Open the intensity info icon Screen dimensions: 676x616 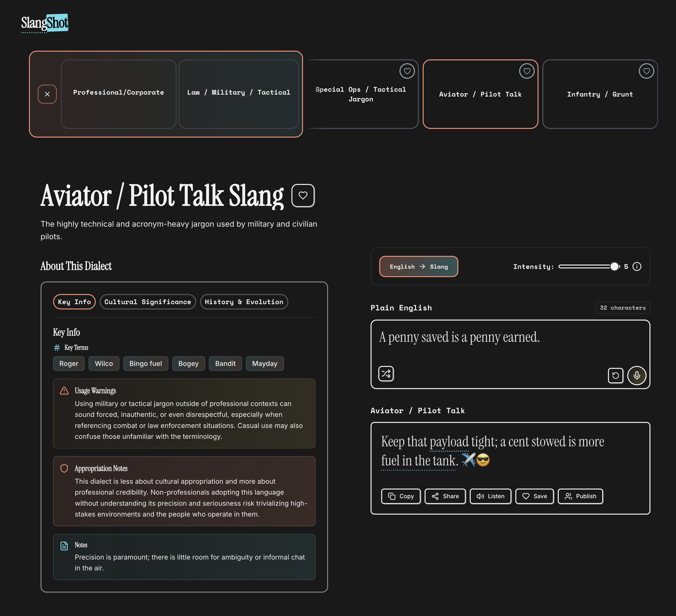pyautogui.click(x=637, y=266)
